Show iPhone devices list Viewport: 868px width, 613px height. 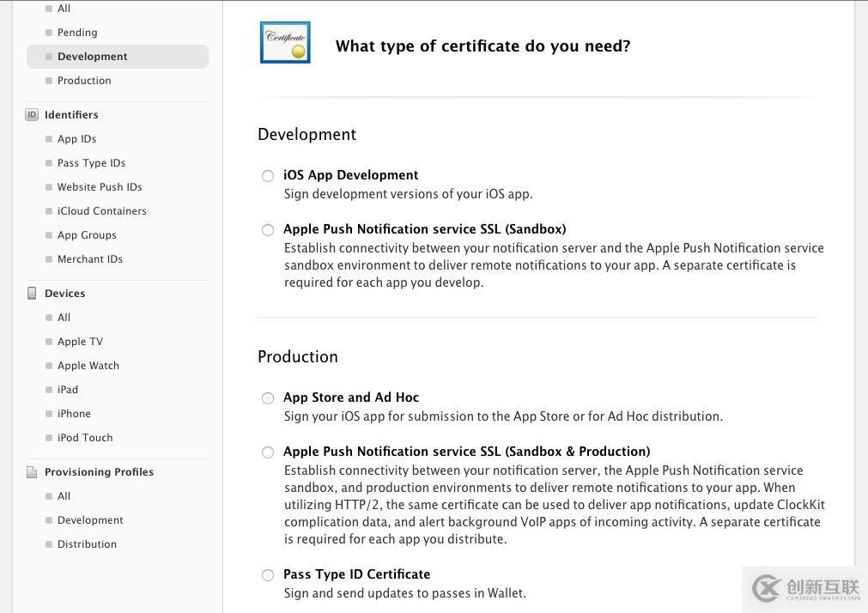pyautogui.click(x=74, y=414)
